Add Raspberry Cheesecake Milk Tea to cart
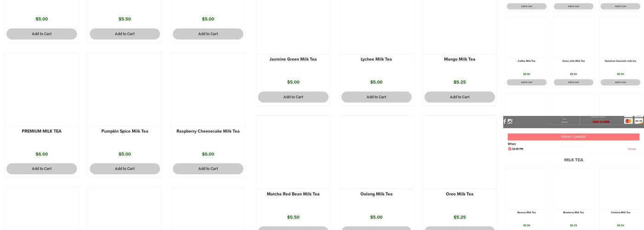Screen dimensions: 644x230 (208, 169)
